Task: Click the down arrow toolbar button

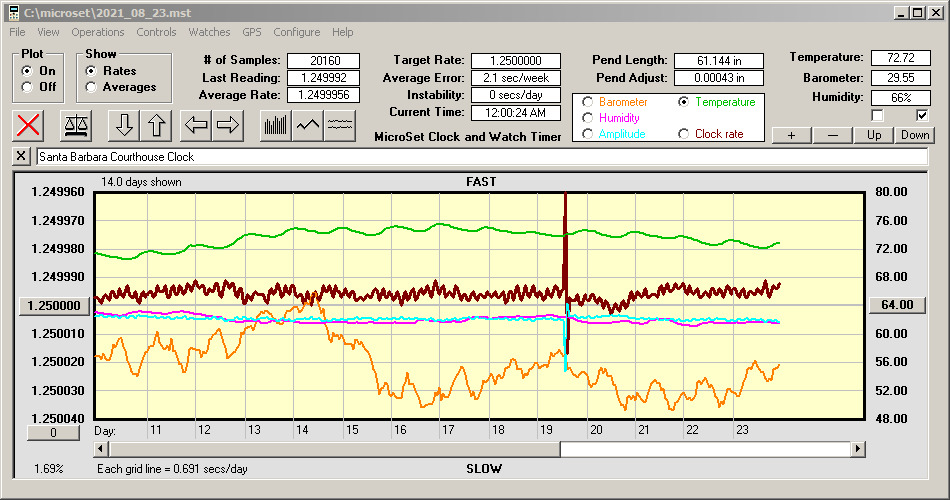Action: pyautogui.click(x=124, y=125)
